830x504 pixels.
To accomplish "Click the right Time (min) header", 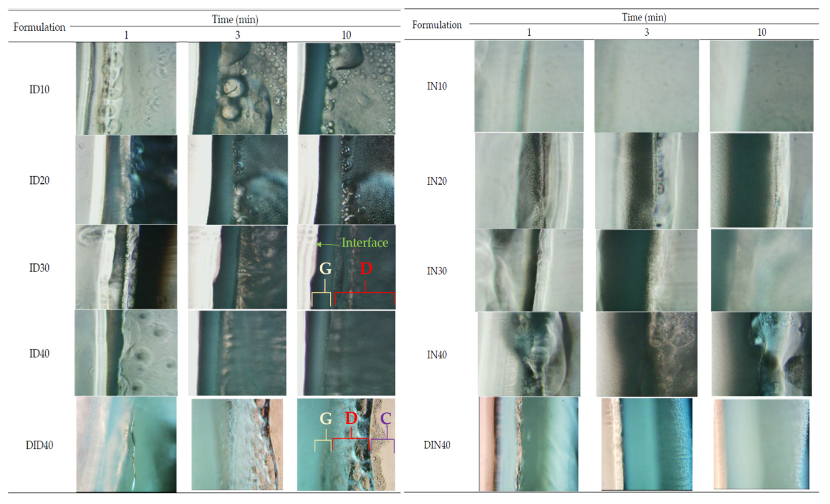I will 644,17.
